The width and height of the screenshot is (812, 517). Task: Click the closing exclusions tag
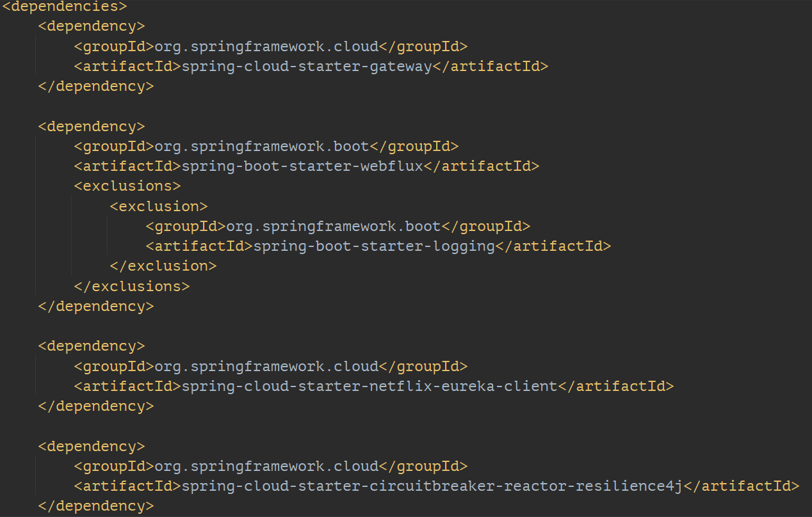coord(133,285)
